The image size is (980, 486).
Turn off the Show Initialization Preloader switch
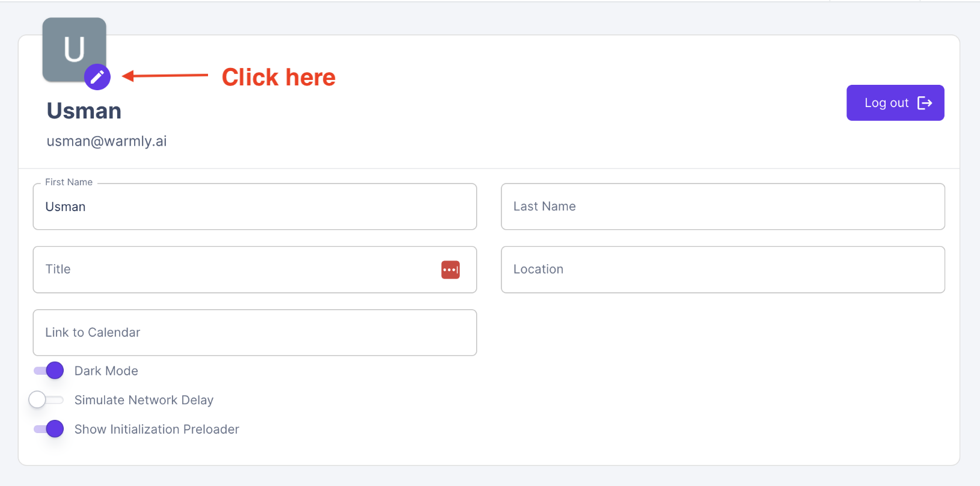(49, 429)
